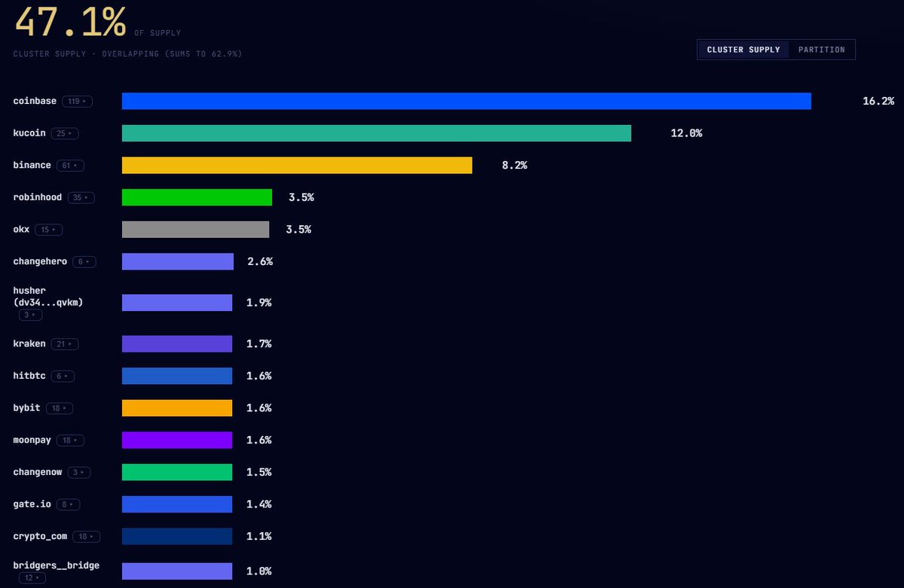Switch to the Partition view tab
This screenshot has height=588, width=904.
822,50
